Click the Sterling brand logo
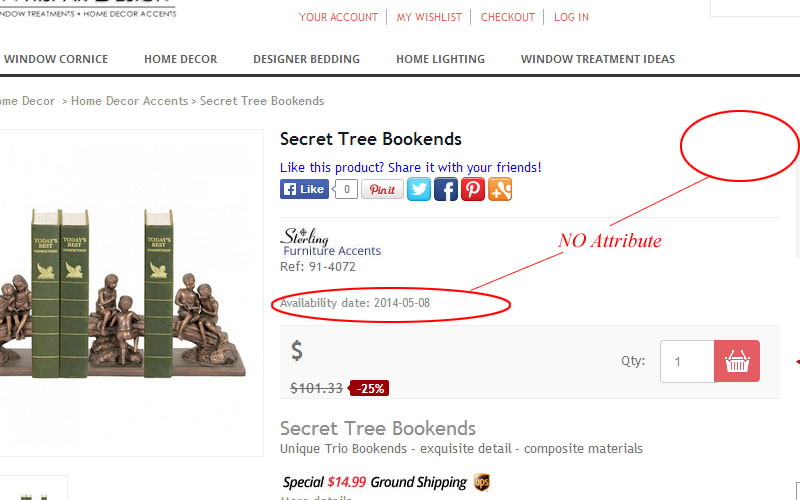 (x=331, y=242)
